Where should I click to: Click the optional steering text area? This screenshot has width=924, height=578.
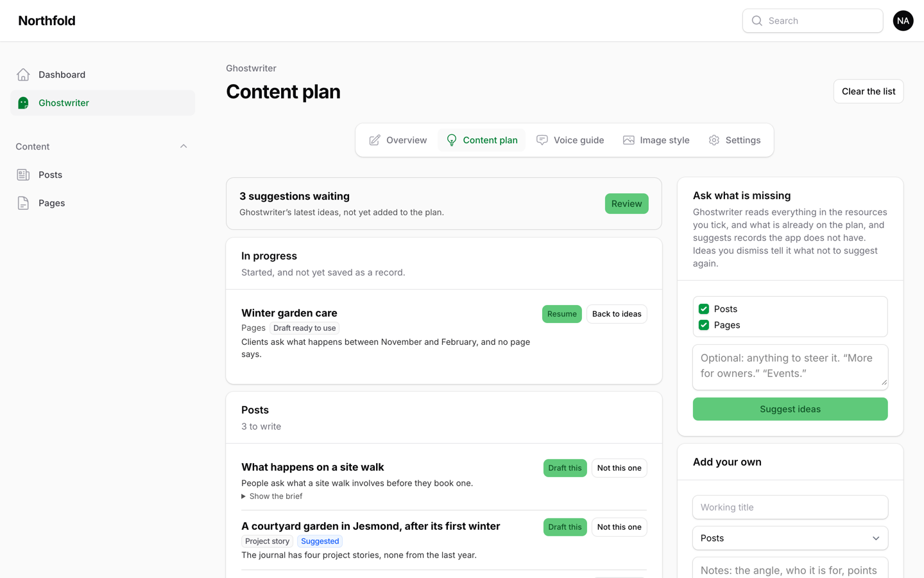click(x=790, y=367)
